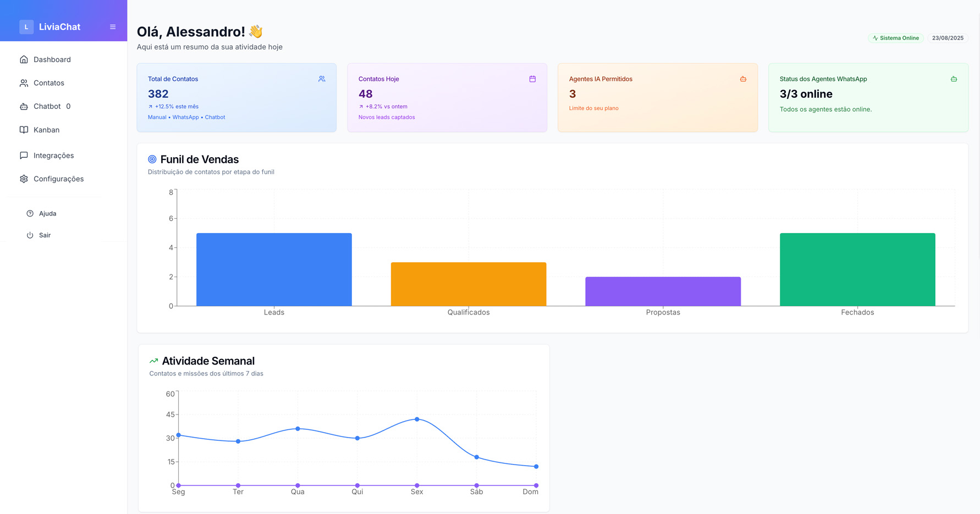Click the Configurações gear icon
This screenshot has width=980, height=514.
tap(24, 179)
